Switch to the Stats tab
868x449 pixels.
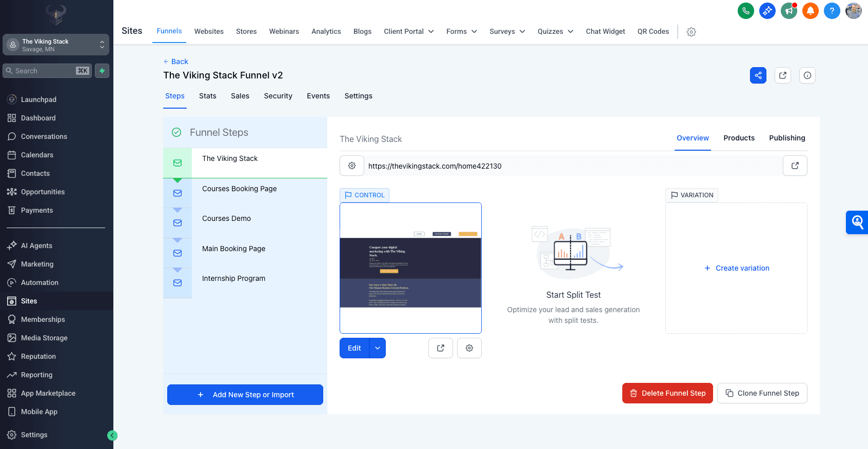point(208,96)
